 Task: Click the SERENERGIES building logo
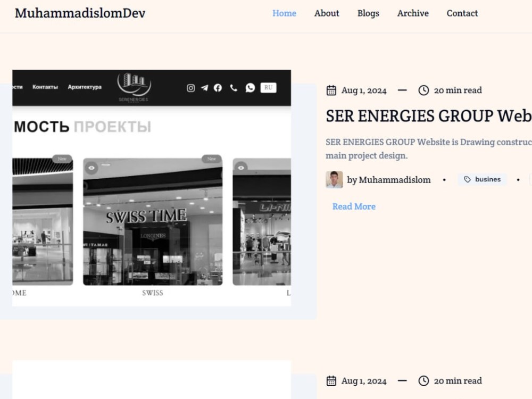pyautogui.click(x=134, y=87)
